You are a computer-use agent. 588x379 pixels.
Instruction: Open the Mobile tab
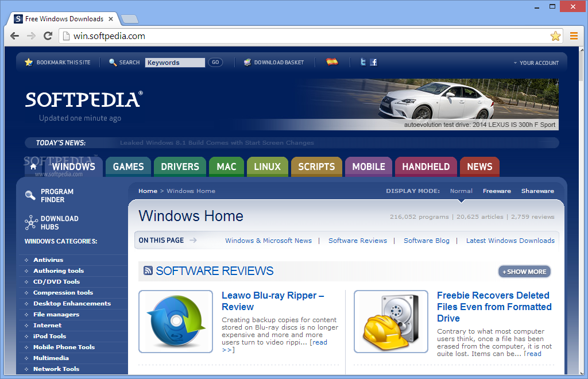pos(369,167)
